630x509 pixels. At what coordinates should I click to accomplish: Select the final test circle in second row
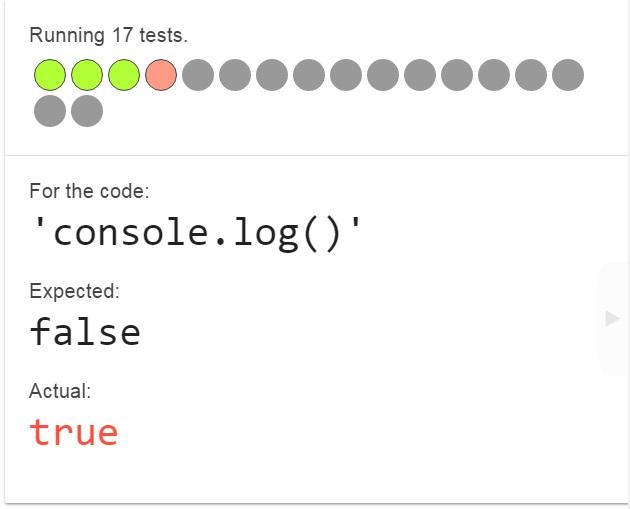[87, 111]
